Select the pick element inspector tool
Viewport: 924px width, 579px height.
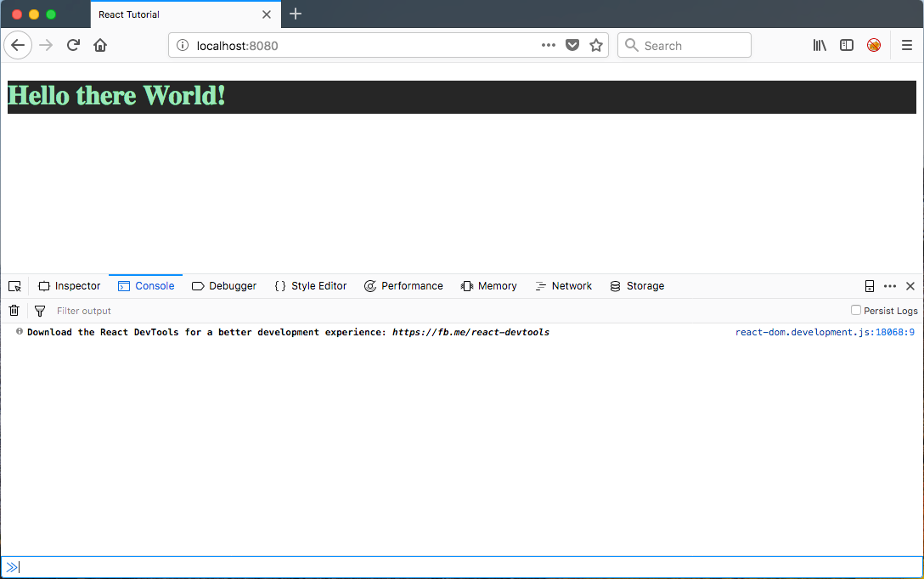[x=14, y=286]
